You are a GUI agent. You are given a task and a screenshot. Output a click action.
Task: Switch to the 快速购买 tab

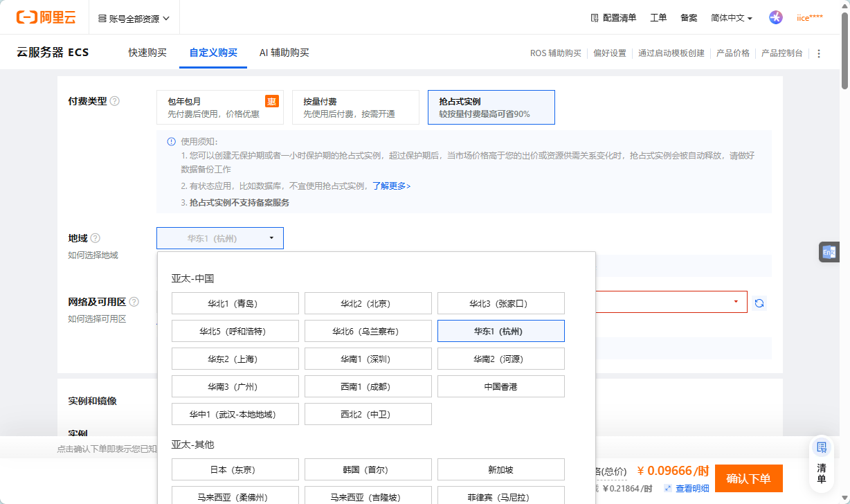[x=147, y=53]
